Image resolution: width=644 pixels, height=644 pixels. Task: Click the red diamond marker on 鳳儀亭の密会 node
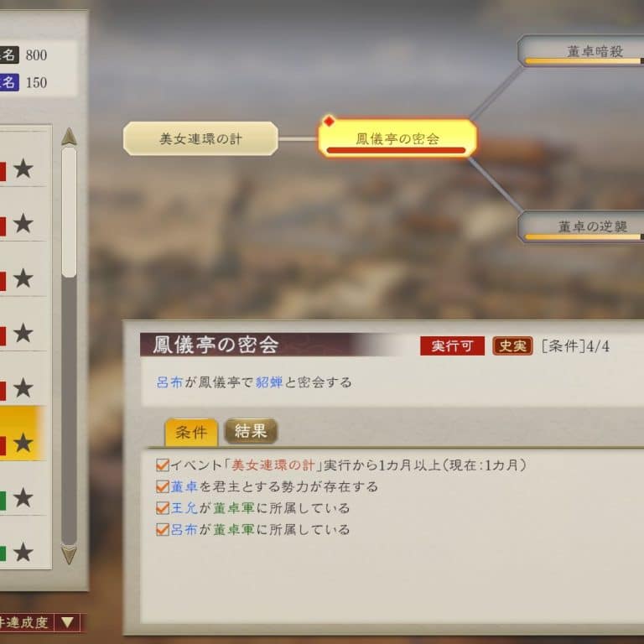tap(329, 121)
